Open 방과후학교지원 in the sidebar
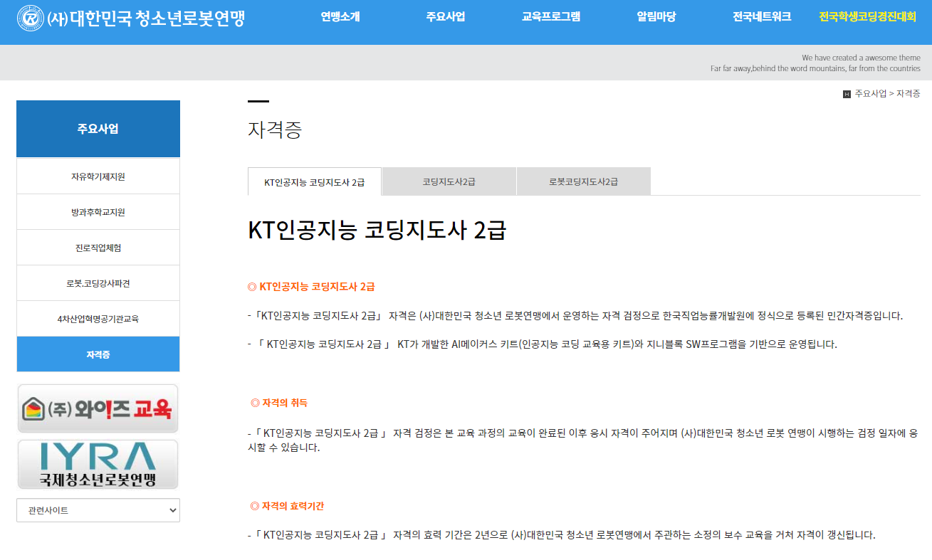Screen dimensions: 932x560 pos(98,212)
